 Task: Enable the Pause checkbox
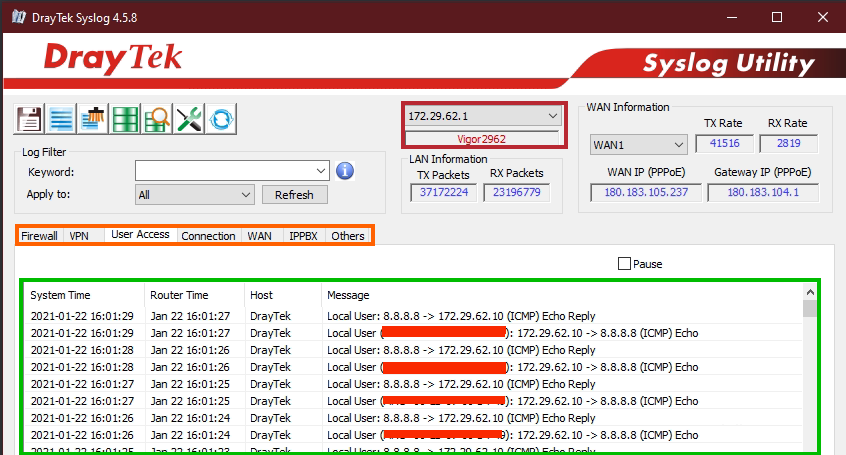(625, 264)
